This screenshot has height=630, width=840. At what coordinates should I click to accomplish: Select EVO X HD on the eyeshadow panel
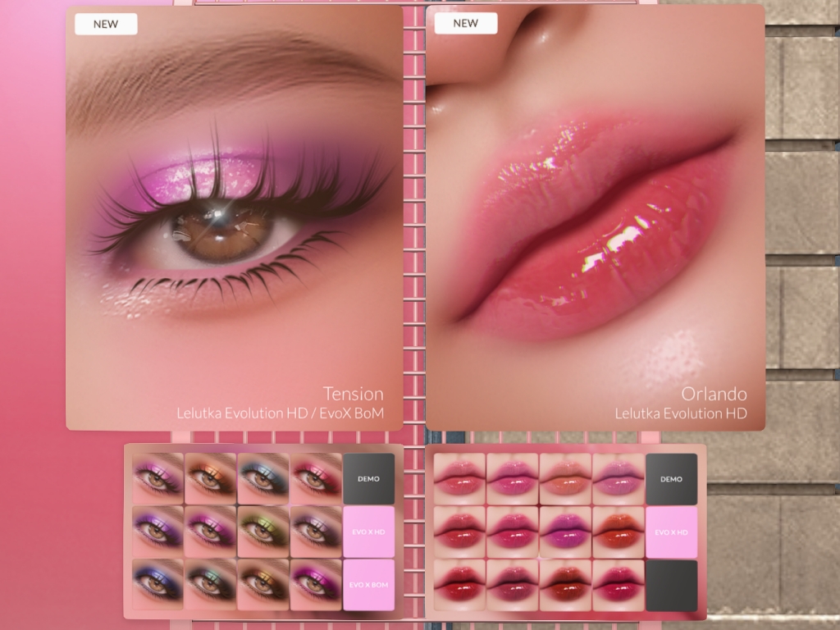coord(368,532)
